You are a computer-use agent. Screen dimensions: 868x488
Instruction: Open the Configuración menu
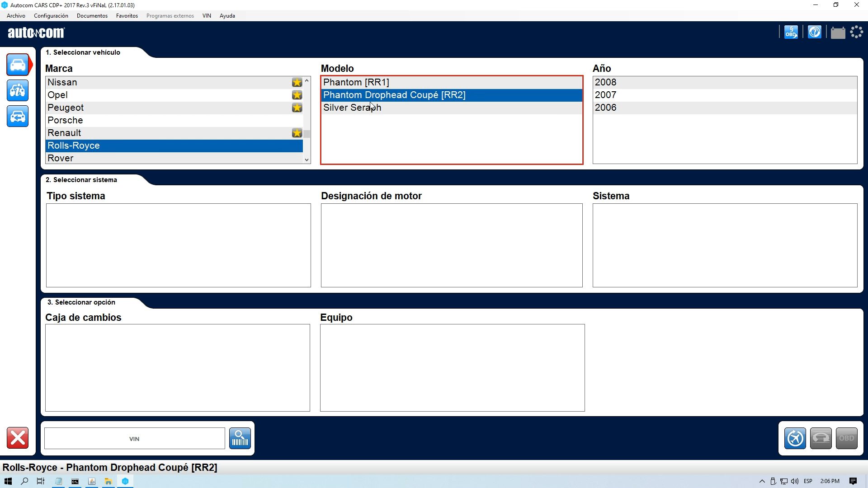pos(51,16)
